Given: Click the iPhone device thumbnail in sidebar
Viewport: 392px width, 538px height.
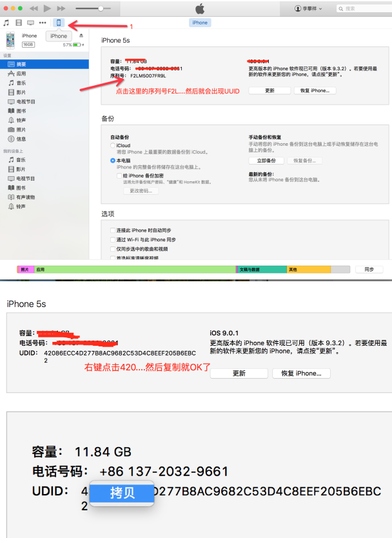Looking at the screenshot, I should point(10,40).
